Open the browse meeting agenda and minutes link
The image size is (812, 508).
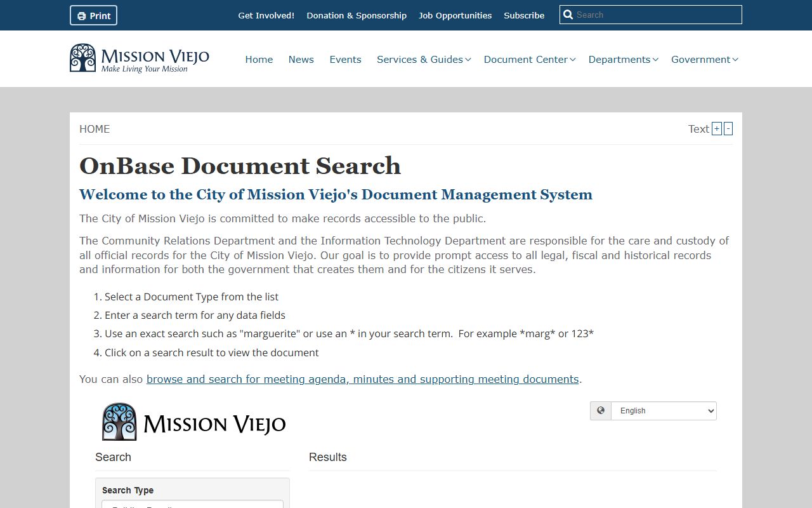pos(363,379)
